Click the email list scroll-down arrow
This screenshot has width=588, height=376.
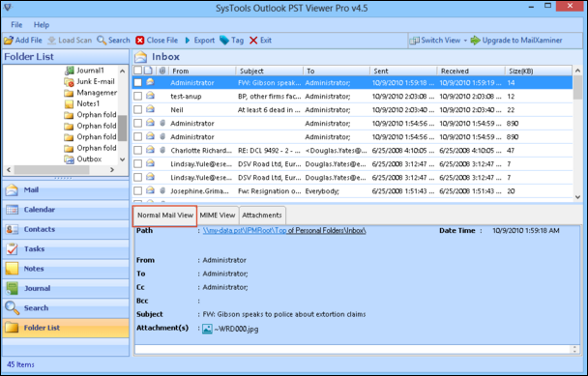click(x=577, y=197)
